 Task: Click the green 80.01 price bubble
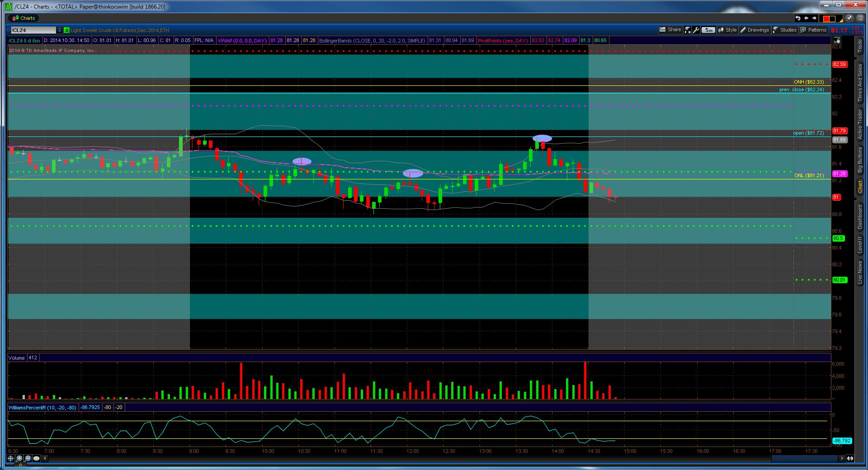tap(840, 280)
